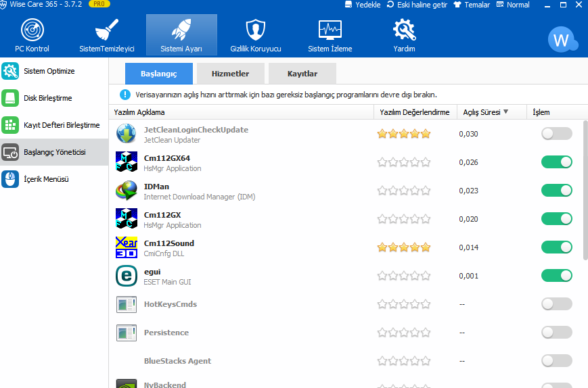The height and width of the screenshot is (388, 588).
Task: Select the NvBackend entry name
Action: (x=165, y=385)
